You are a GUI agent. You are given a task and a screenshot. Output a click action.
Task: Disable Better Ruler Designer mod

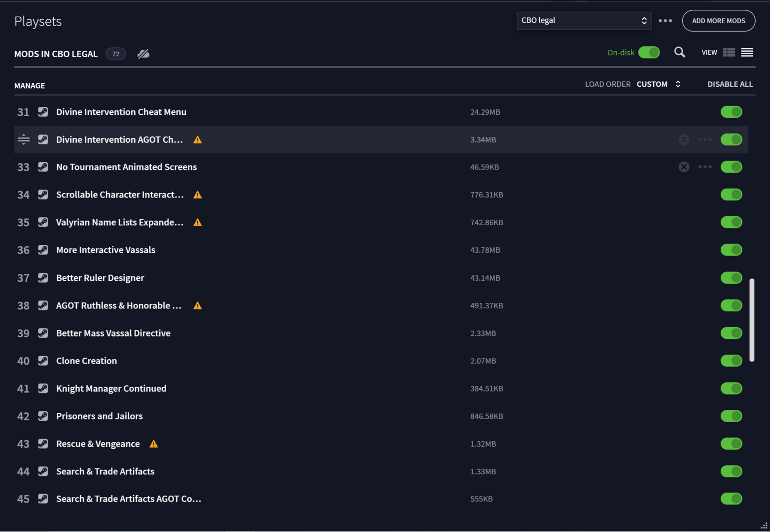tap(731, 278)
